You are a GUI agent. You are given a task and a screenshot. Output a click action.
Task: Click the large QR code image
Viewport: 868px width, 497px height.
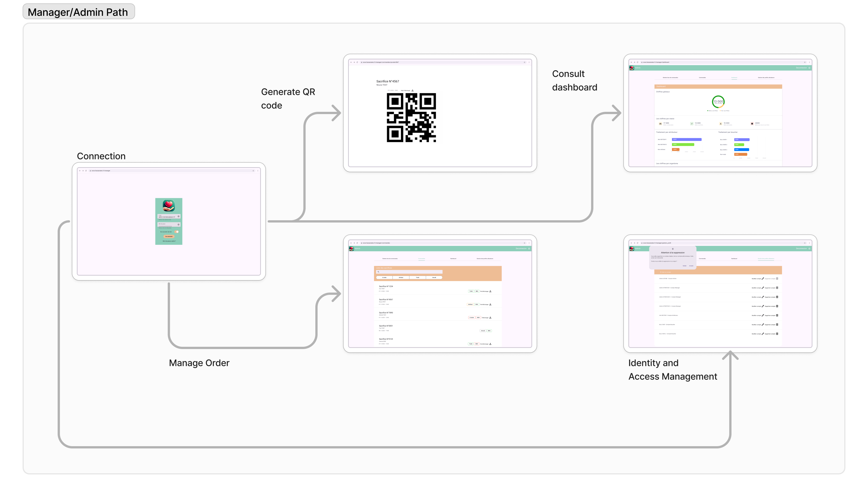coord(411,117)
